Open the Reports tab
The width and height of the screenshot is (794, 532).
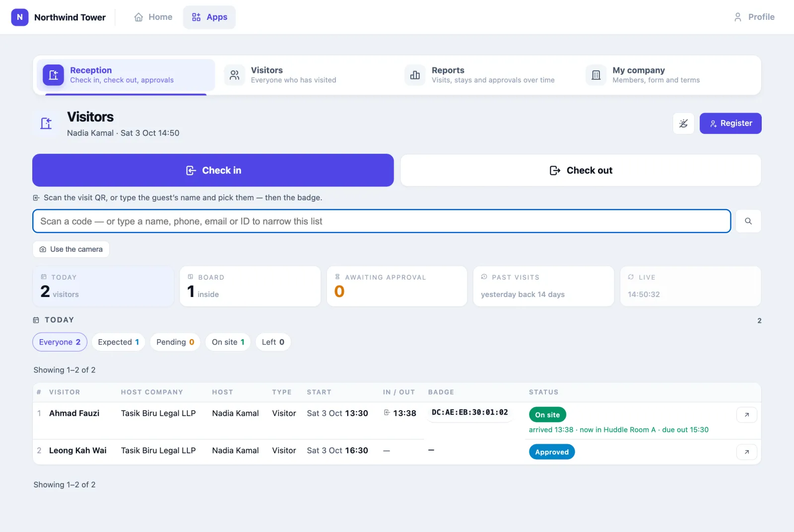pyautogui.click(x=487, y=75)
